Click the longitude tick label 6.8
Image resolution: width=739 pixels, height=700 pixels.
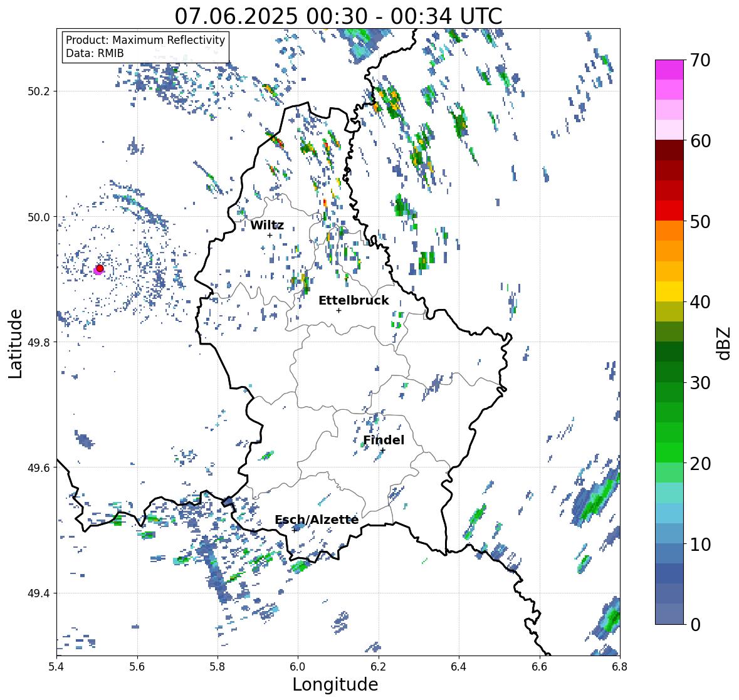620,667
